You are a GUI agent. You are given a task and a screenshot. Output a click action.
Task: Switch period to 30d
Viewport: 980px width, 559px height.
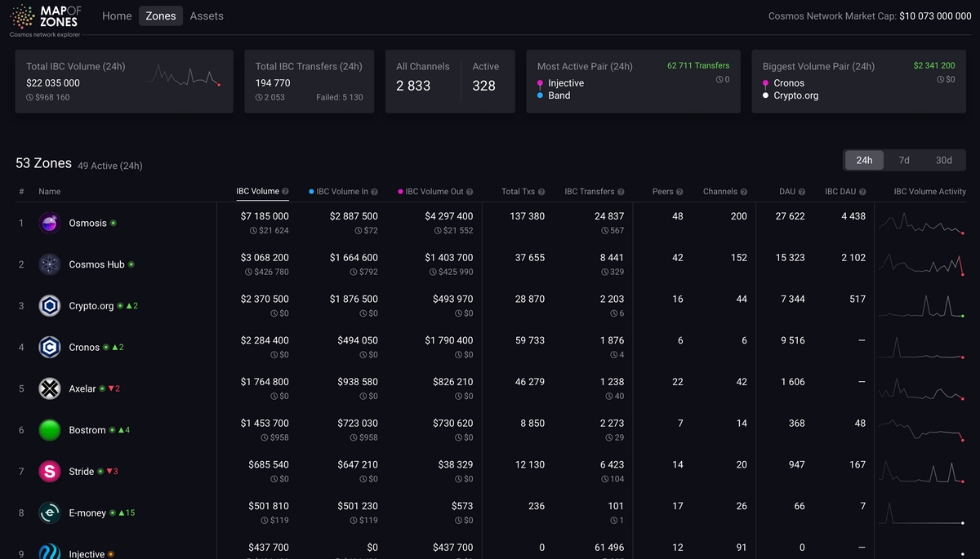(944, 160)
